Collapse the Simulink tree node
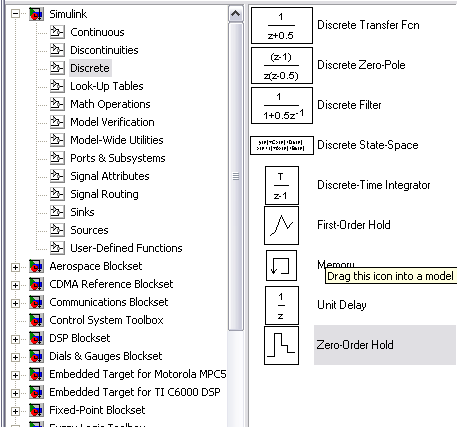 pos(15,14)
